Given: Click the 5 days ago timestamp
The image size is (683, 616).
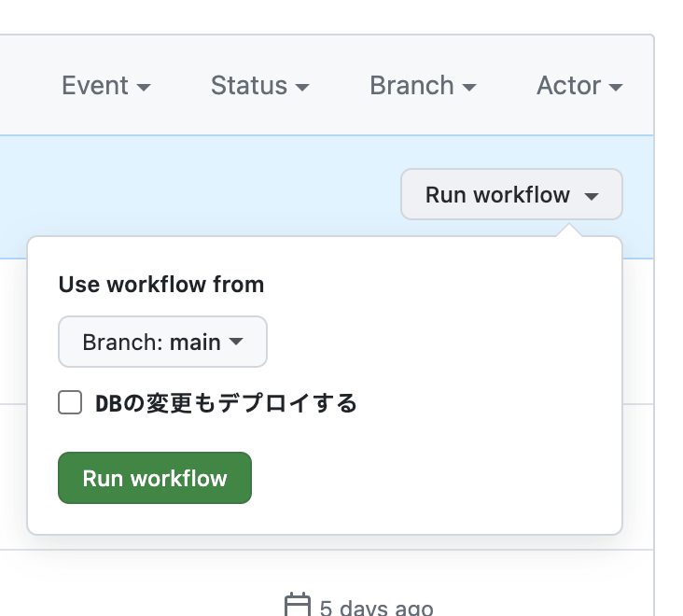Looking at the screenshot, I should (x=376, y=608).
